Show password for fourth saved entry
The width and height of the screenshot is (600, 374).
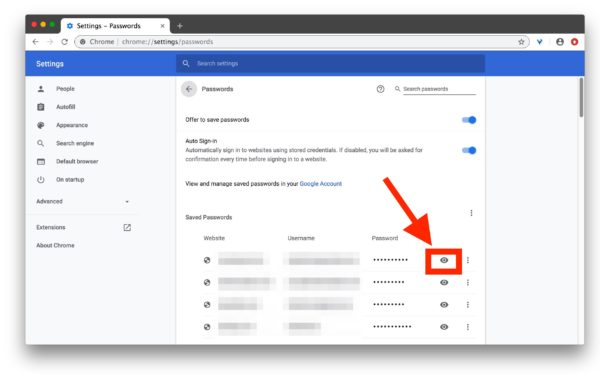[x=444, y=327]
